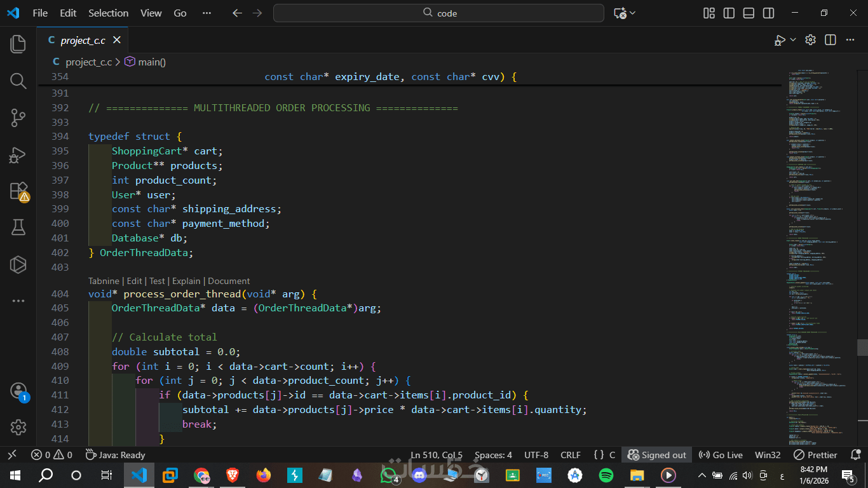Click the Explain link in Tabnine code lens
Screen dimensions: 868x488
[x=186, y=281]
